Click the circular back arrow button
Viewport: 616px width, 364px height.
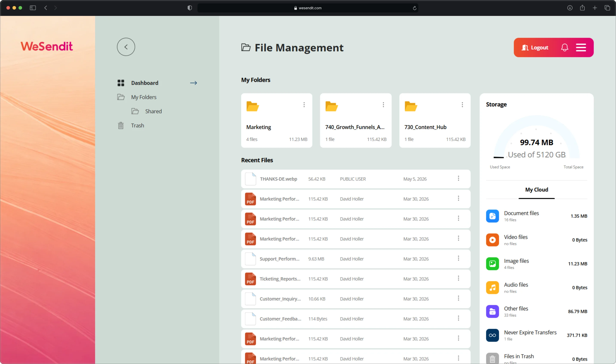click(126, 47)
